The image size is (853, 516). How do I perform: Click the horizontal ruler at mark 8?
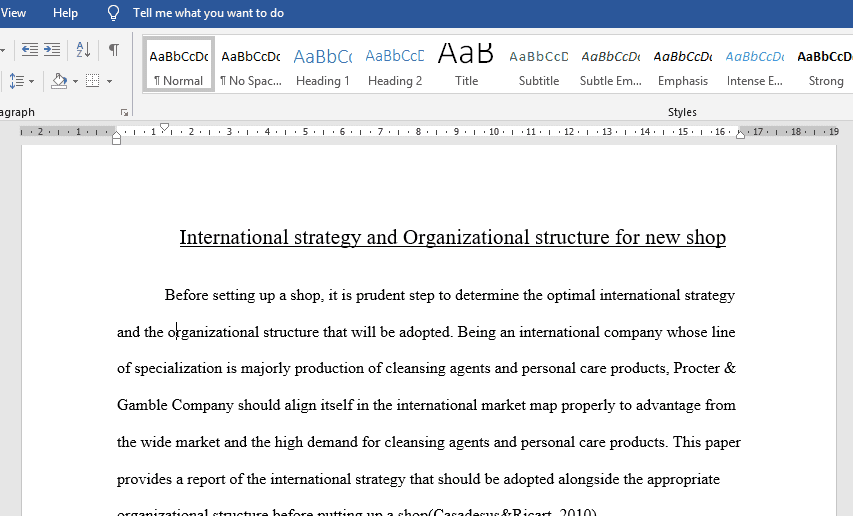pos(418,132)
